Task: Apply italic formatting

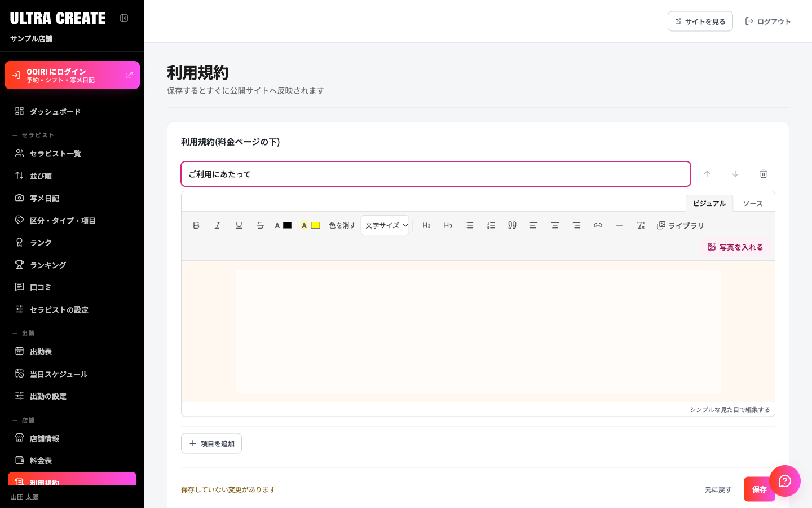Action: click(x=218, y=225)
